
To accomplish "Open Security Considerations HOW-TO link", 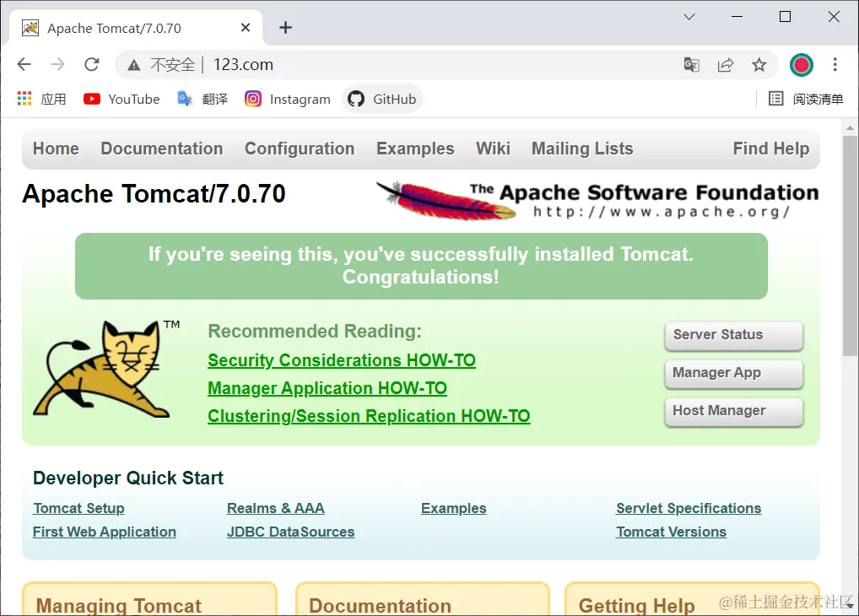I will 342,360.
